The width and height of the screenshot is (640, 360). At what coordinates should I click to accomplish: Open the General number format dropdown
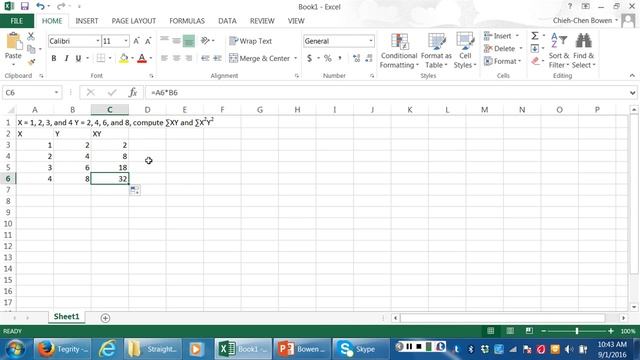click(371, 41)
